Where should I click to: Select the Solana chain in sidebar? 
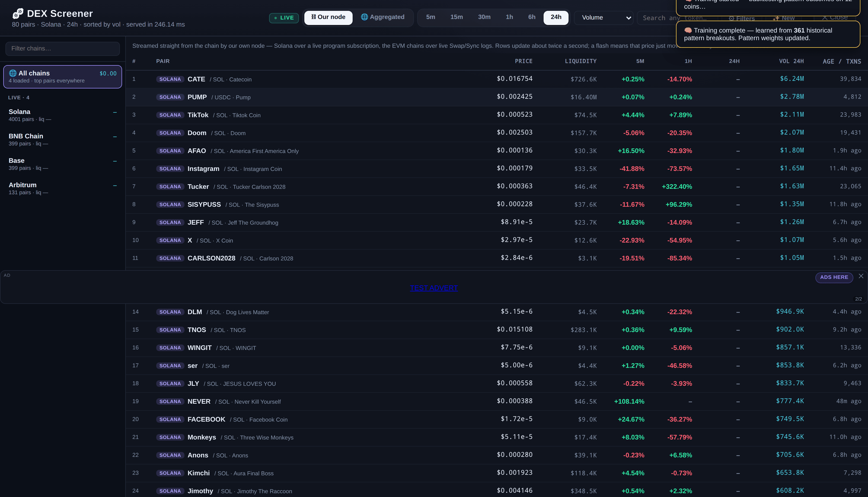[x=62, y=115]
